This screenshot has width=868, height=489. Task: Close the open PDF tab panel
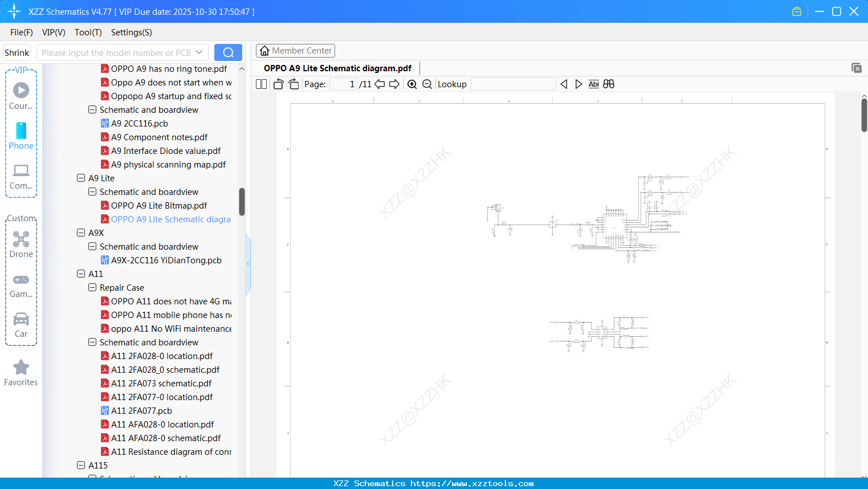[857, 68]
